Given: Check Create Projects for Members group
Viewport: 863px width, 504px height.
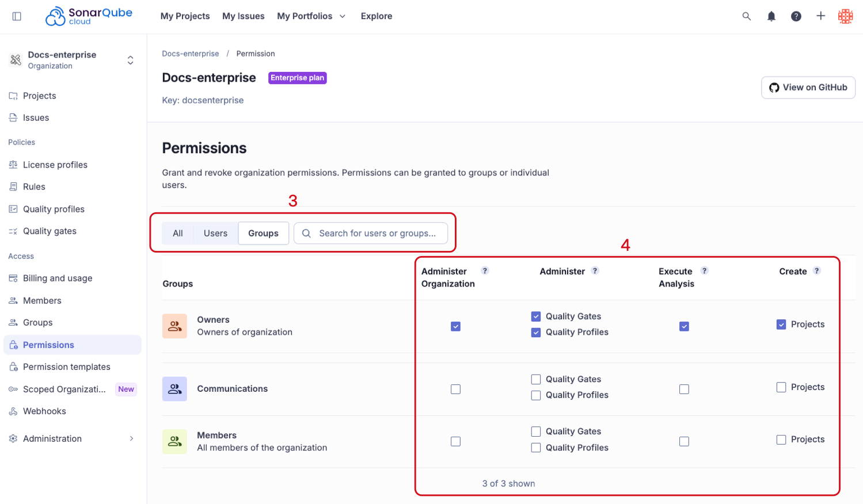Looking at the screenshot, I should point(781,440).
